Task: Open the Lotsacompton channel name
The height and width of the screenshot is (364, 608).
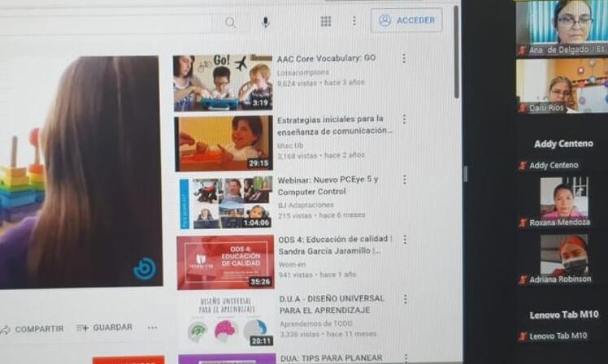Action: pyautogui.click(x=303, y=72)
